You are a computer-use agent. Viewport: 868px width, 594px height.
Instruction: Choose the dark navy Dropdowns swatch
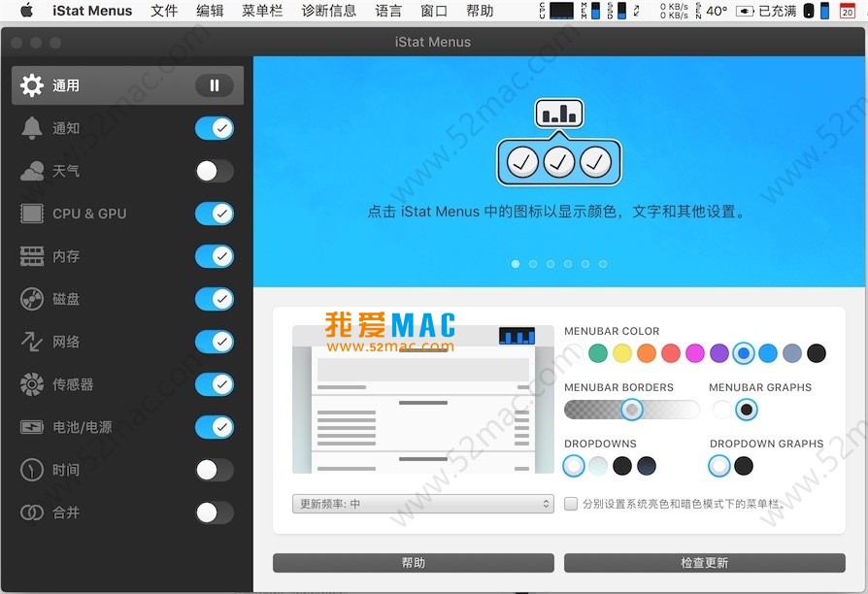pos(647,466)
